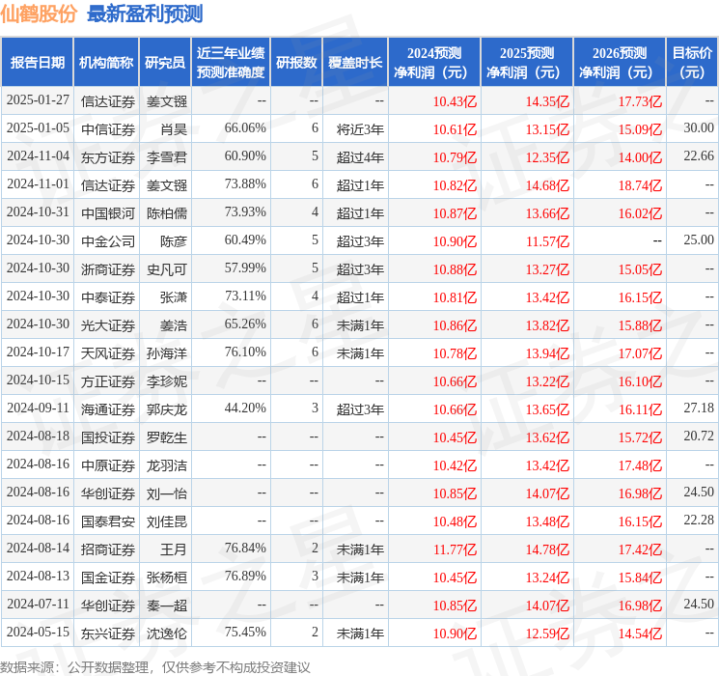Image resolution: width=719 pixels, height=676 pixels.
Task: Click analyst name 李珍妮
Action: tap(166, 382)
